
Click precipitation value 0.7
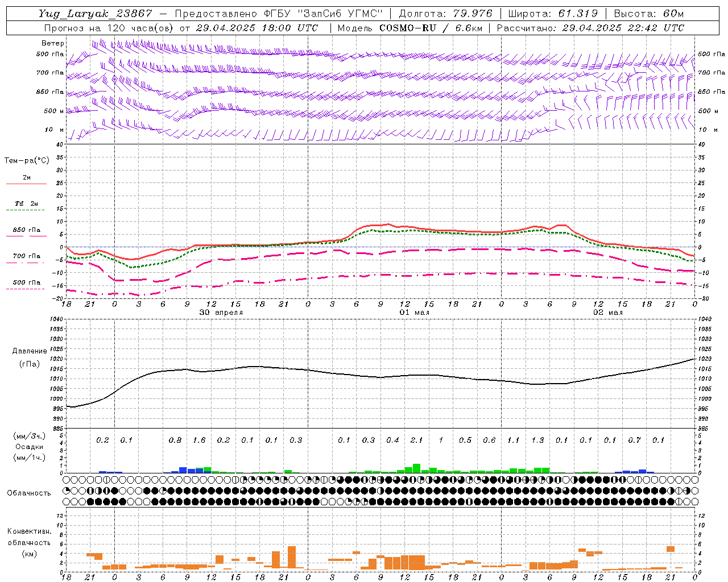click(634, 440)
